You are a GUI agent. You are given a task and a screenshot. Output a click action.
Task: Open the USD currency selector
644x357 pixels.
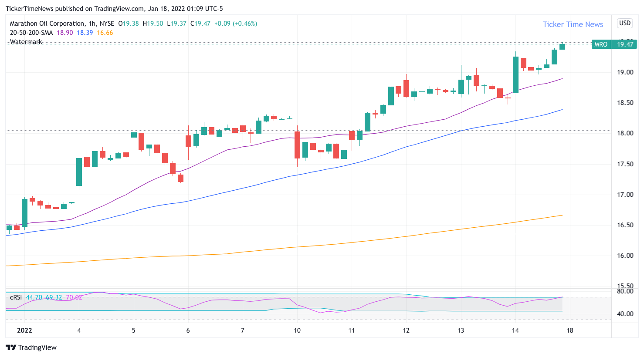(625, 23)
